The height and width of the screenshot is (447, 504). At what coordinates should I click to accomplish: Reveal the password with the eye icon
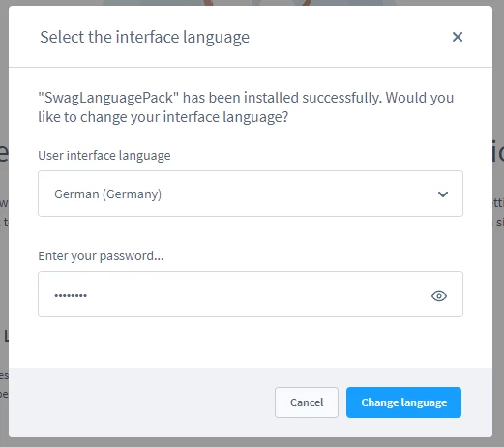439,296
